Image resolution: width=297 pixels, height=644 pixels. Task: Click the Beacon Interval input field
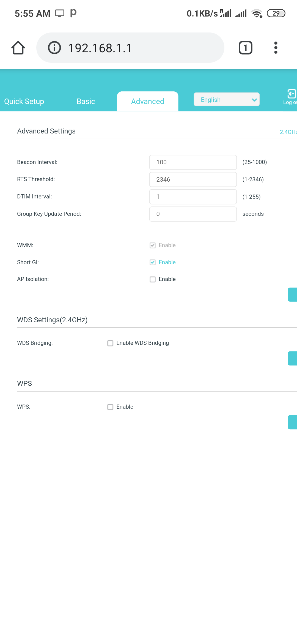point(193,162)
